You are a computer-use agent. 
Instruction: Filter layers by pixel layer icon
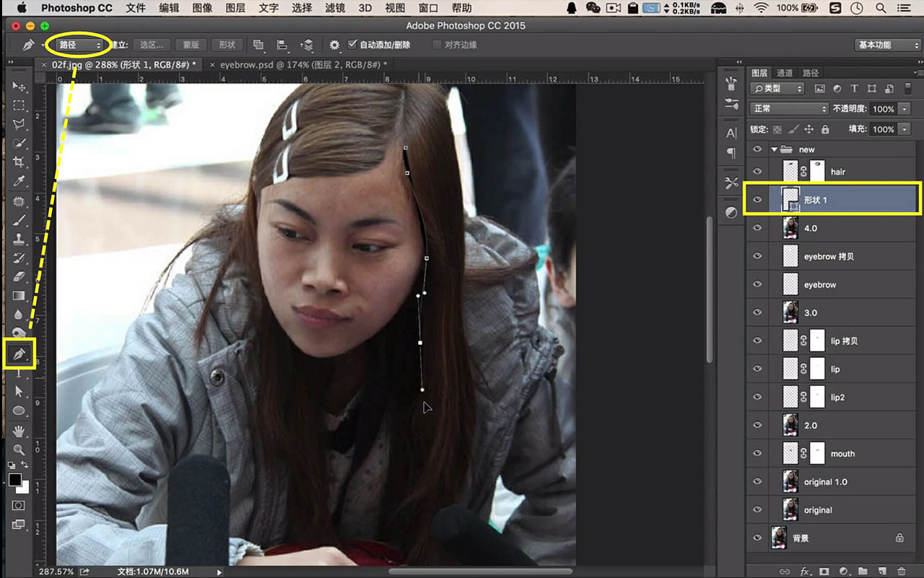(819, 89)
